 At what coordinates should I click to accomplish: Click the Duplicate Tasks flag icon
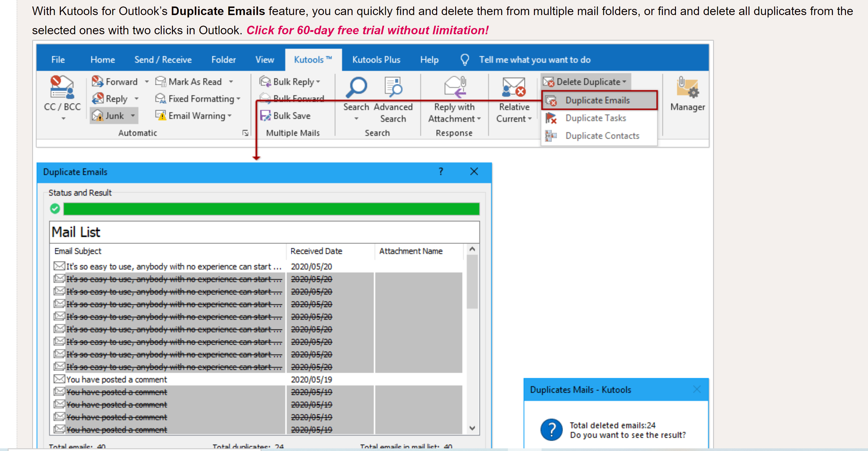click(x=551, y=118)
